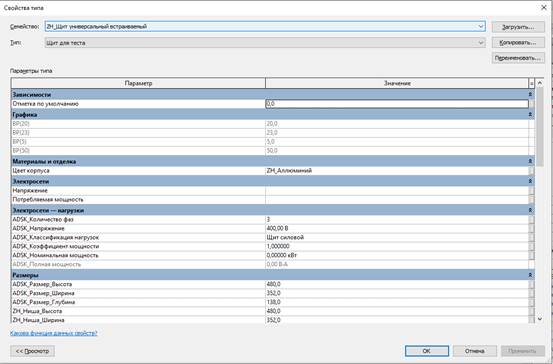
Task: Open the Какова функция данных свойств? link
Action: (x=54, y=333)
